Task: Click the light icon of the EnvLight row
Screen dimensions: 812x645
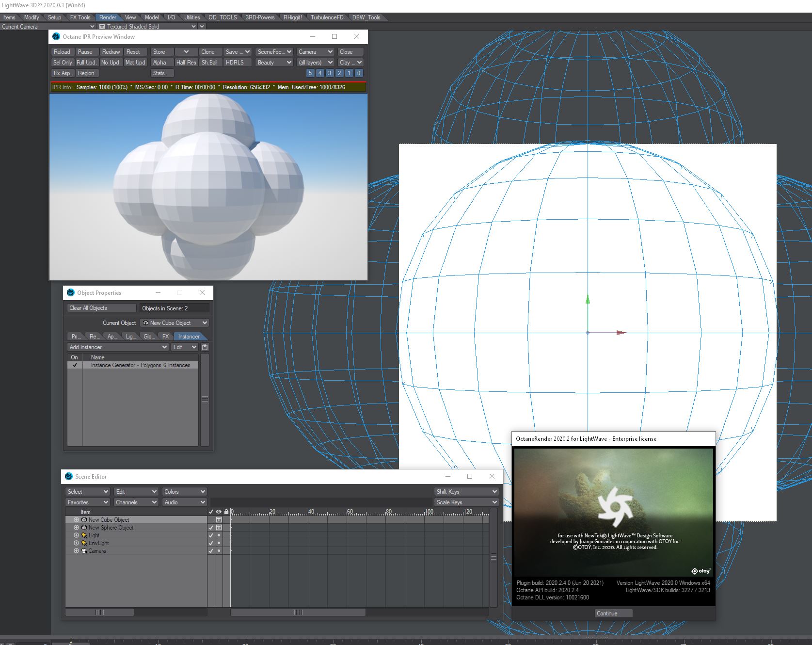Action: pos(84,543)
